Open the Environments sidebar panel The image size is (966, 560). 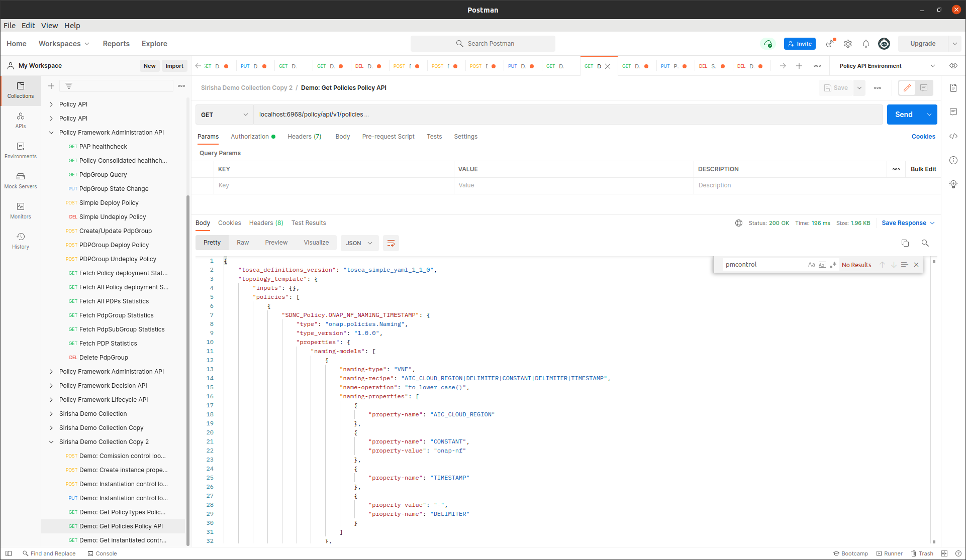pos(21,151)
